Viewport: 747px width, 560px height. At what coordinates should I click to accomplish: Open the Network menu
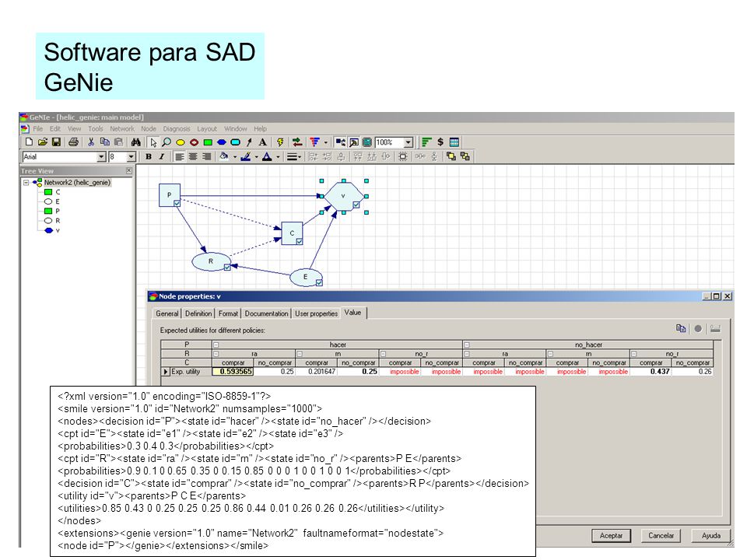click(x=122, y=128)
